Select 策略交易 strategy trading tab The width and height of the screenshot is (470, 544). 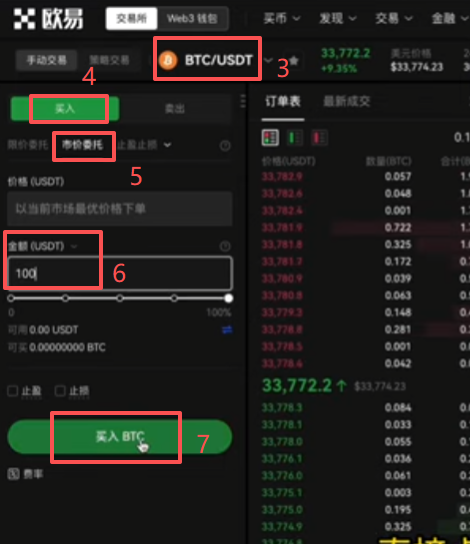pyautogui.click(x=109, y=60)
